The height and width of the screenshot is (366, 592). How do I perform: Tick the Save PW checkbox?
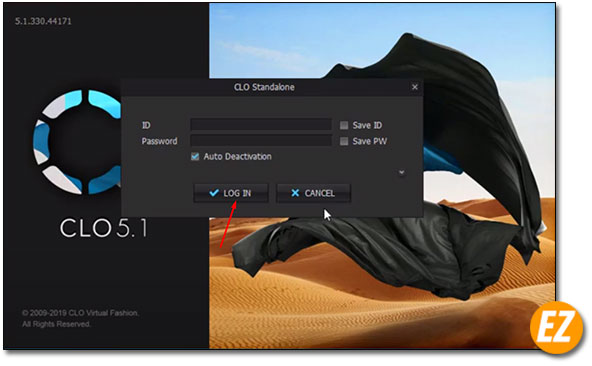coord(344,141)
